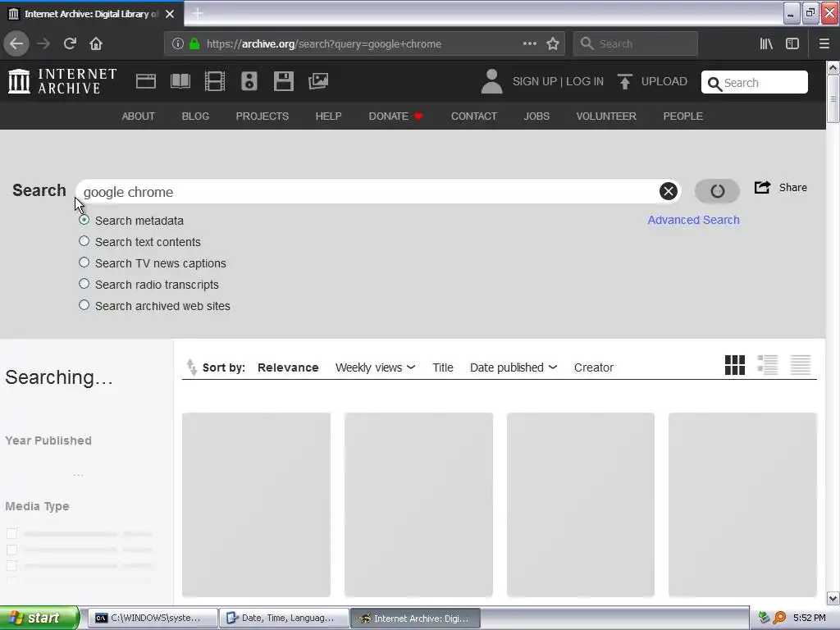Click the UPLOAD link text
Image resolution: width=840 pixels, height=630 pixels.
(664, 81)
